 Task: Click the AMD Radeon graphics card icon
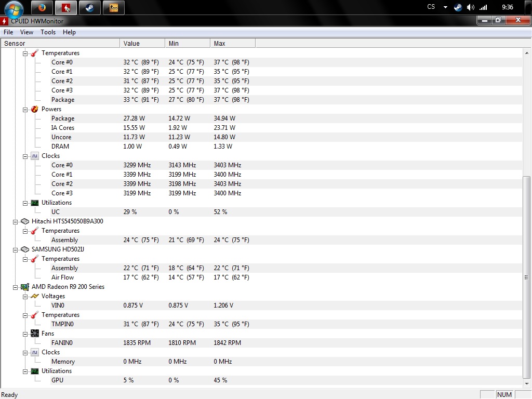point(25,287)
